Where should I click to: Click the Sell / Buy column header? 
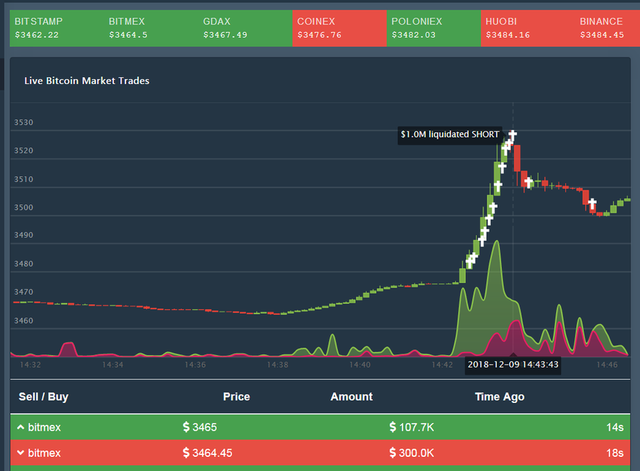coord(44,397)
